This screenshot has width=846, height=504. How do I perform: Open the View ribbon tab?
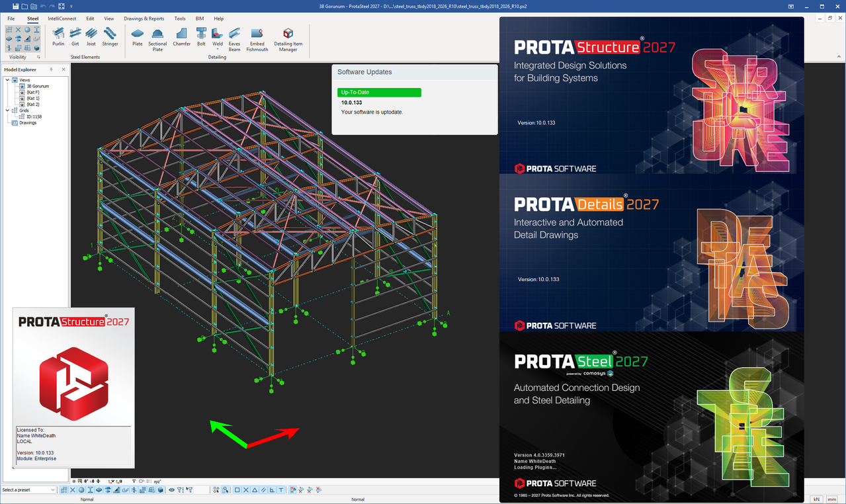(109, 19)
